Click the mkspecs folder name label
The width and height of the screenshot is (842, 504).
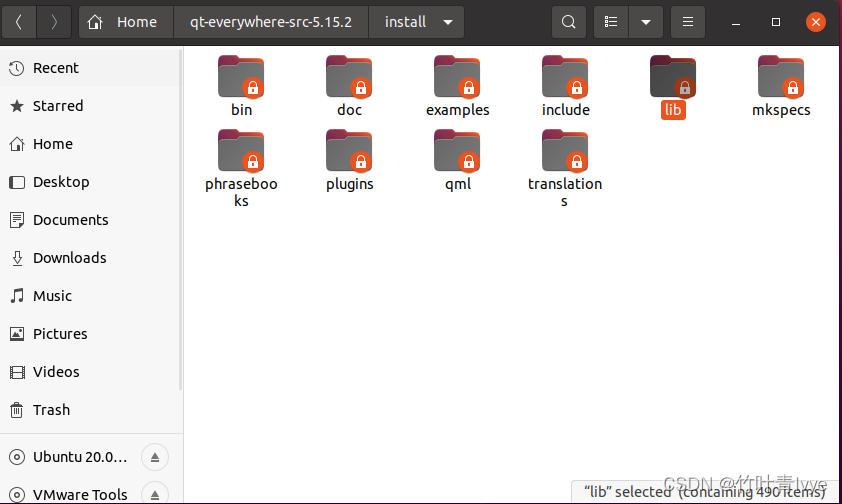point(781,110)
